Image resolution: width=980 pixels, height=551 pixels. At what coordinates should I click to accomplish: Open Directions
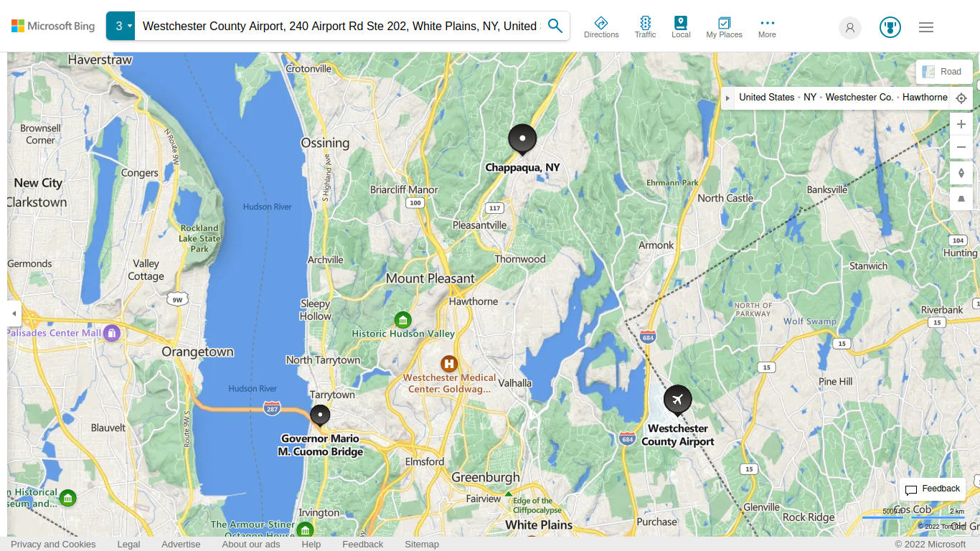click(x=601, y=27)
